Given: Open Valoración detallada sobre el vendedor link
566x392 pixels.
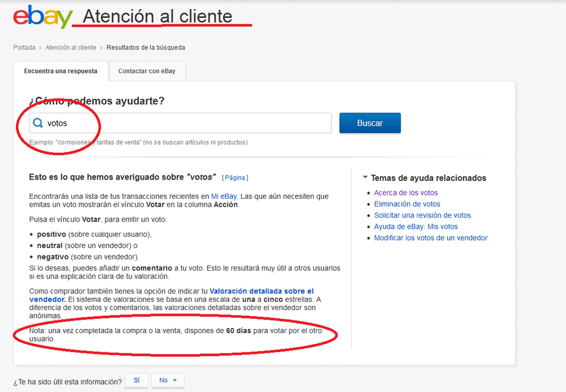Looking at the screenshot, I should 172,295.
